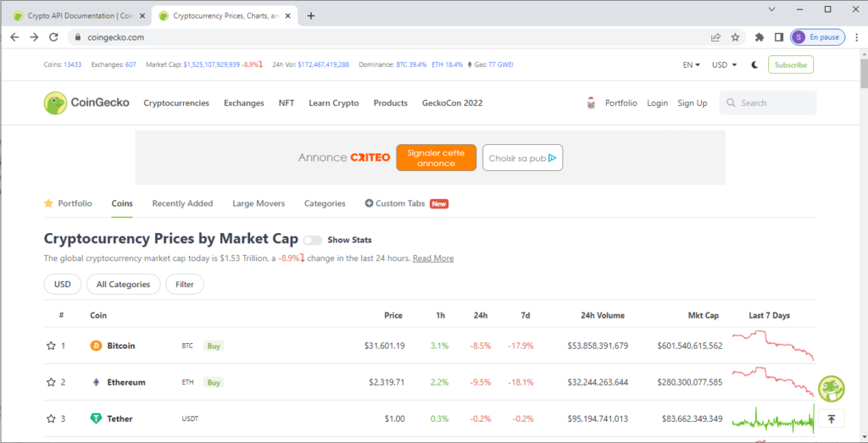Open the Large Movers tab
Screen dimensions: 868x443
coord(259,203)
